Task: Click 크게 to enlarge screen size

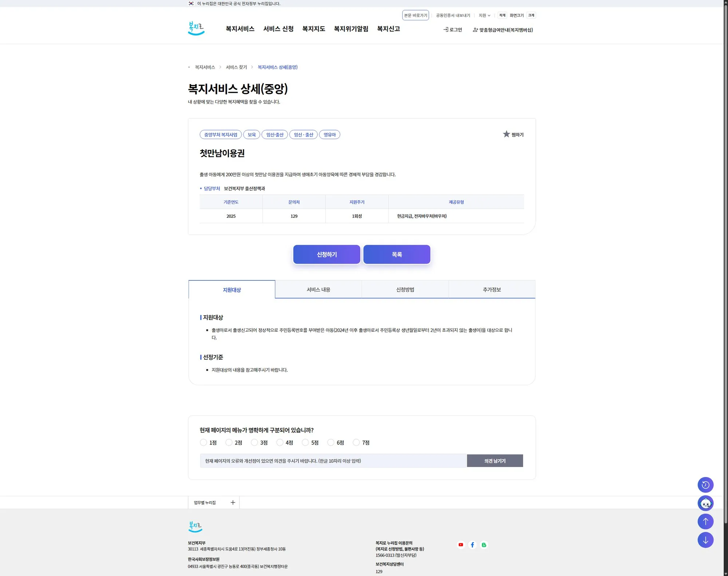Action: [x=531, y=15]
